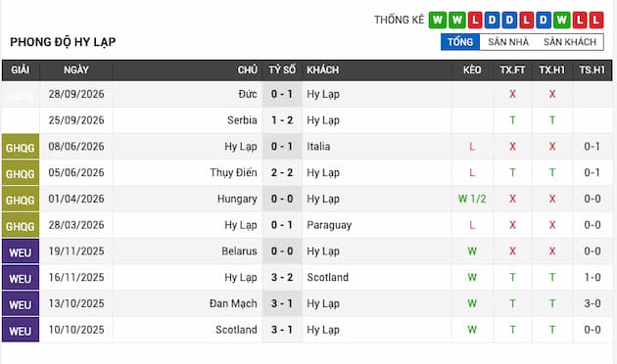The height and width of the screenshot is (364, 617).
Task: Switch to the SÂN KHÁCH tab
Action: (x=570, y=42)
